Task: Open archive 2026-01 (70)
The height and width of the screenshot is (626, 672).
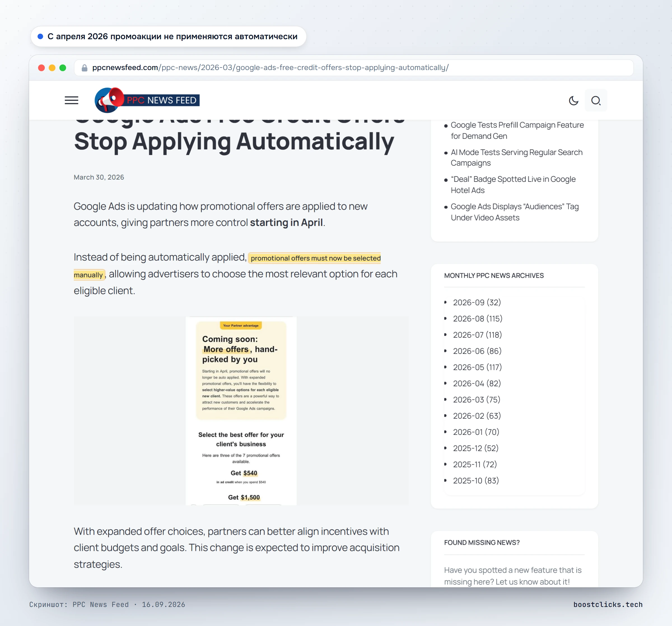Action: click(476, 432)
